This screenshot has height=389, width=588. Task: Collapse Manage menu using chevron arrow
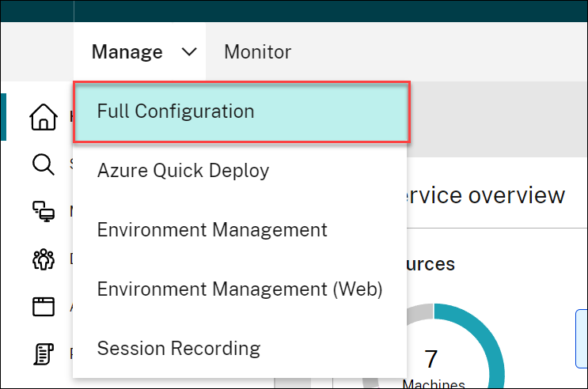188,53
